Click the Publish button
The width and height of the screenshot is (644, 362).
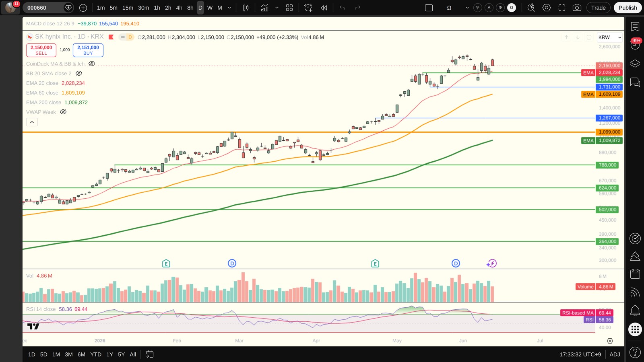pos(628,8)
